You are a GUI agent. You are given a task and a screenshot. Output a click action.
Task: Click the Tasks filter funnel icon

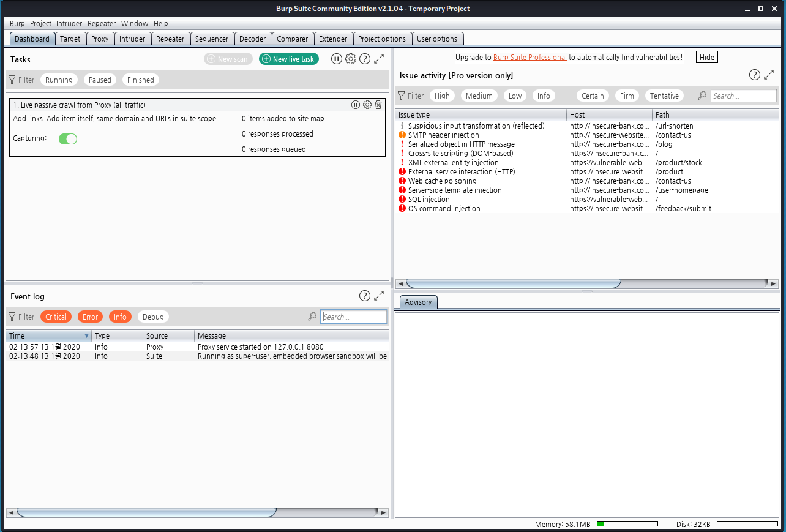click(12, 80)
